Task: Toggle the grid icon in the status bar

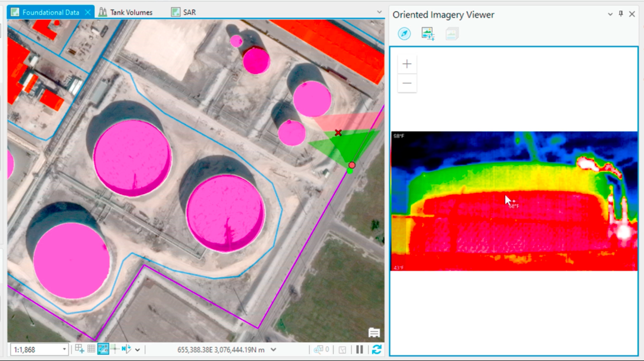Action: click(x=90, y=349)
